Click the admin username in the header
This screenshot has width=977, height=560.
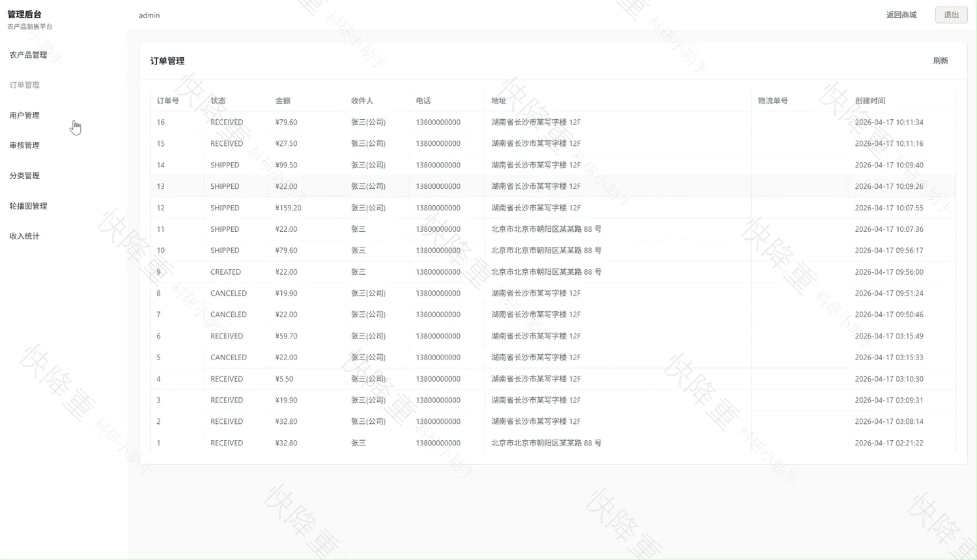(x=149, y=15)
